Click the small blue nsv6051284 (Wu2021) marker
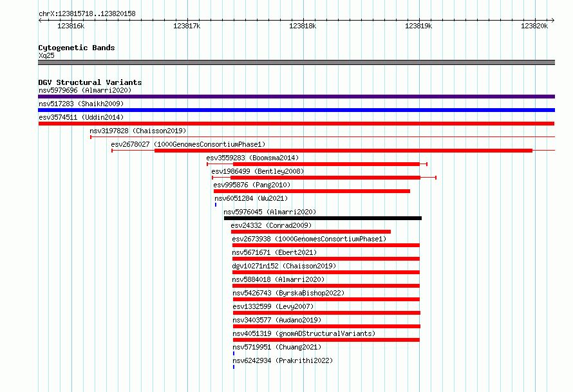Viewport: 573px width, 392px height. coord(216,205)
